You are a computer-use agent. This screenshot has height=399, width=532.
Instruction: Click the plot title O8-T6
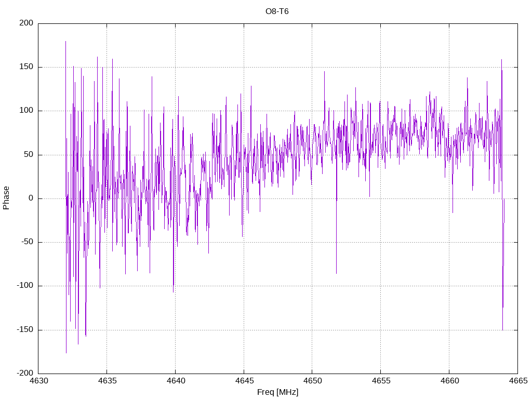coord(277,11)
